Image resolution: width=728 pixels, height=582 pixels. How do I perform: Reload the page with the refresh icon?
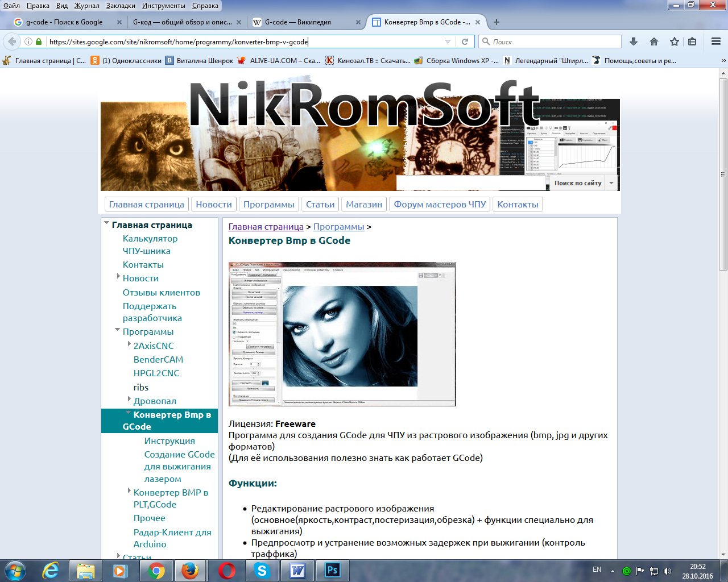(x=465, y=41)
